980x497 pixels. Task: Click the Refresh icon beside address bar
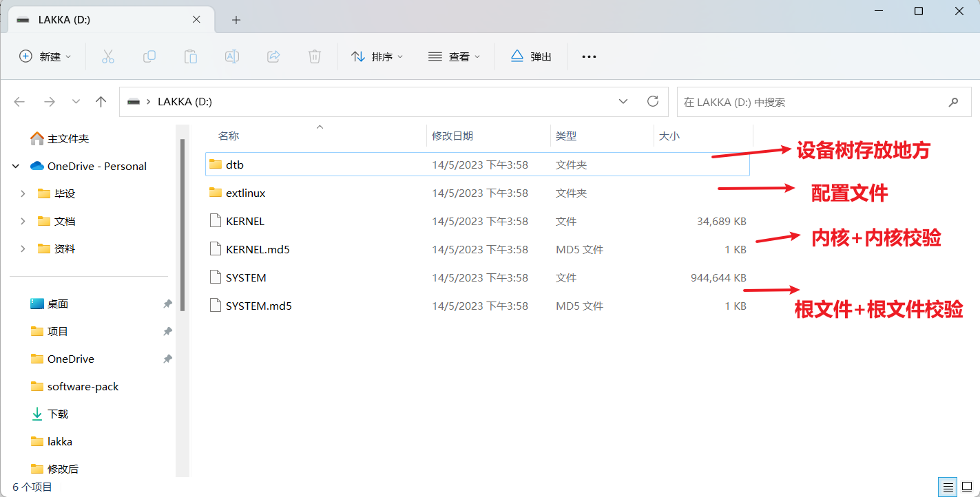tap(653, 101)
